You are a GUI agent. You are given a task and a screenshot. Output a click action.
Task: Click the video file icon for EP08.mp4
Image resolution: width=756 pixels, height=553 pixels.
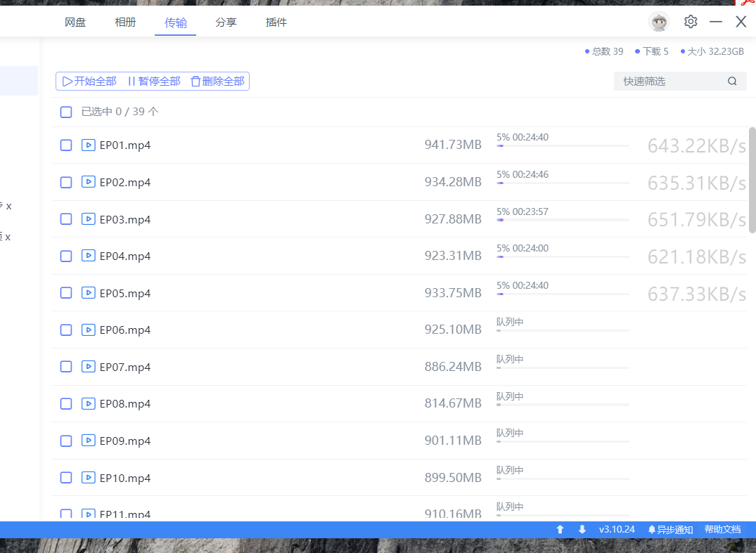pyautogui.click(x=88, y=403)
